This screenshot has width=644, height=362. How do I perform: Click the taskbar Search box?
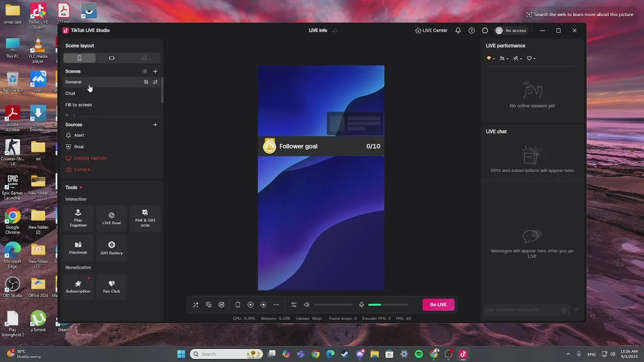(226, 354)
